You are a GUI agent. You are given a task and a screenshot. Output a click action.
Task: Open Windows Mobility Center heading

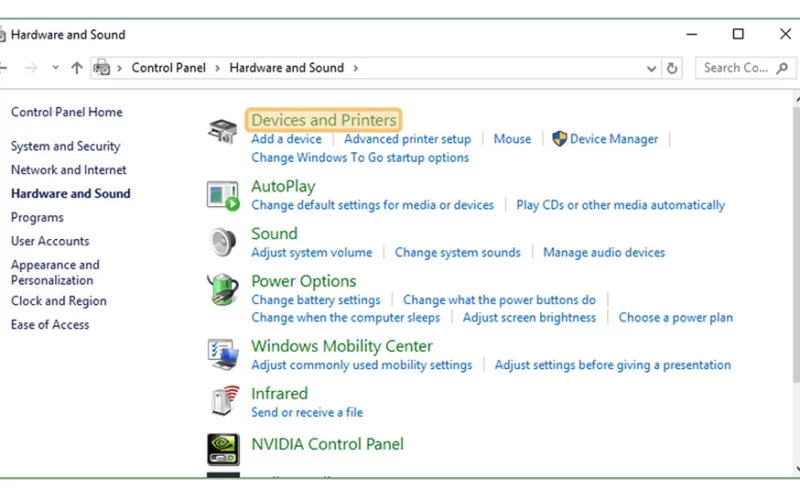click(342, 346)
